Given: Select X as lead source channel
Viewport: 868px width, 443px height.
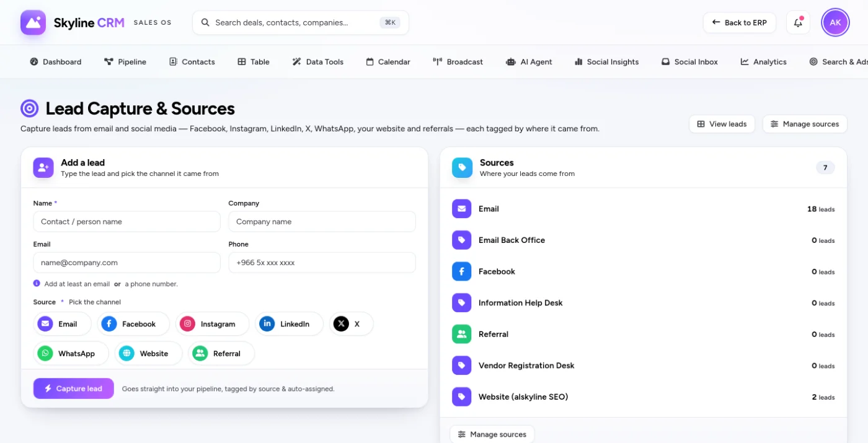Looking at the screenshot, I should [351, 324].
